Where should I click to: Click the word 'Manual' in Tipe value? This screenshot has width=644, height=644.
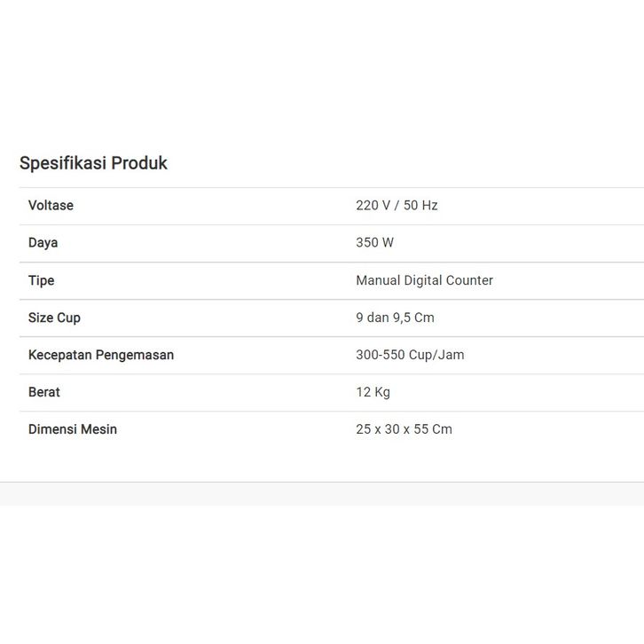378,280
